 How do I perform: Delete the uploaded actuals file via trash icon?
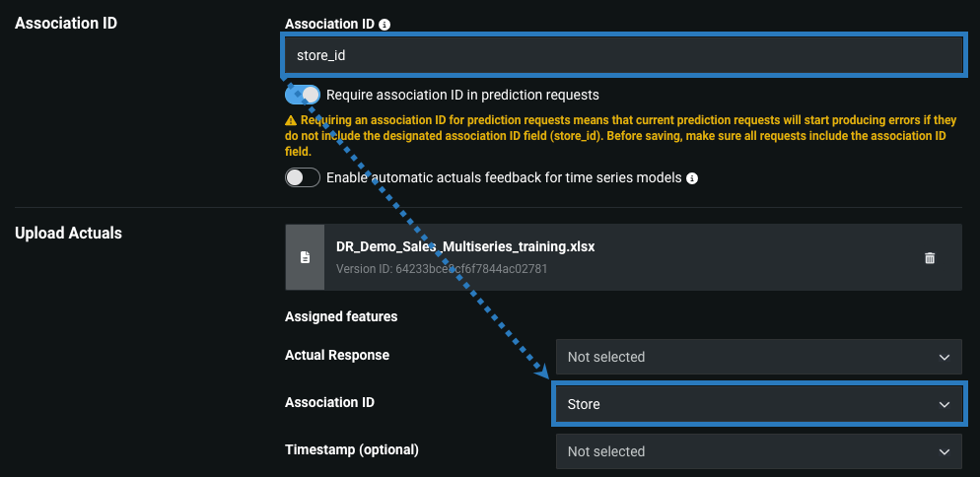929,257
